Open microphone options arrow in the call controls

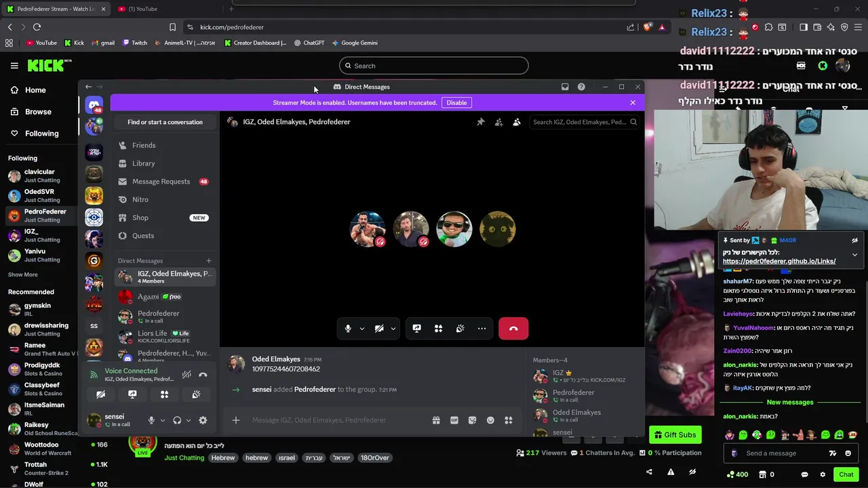361,329
